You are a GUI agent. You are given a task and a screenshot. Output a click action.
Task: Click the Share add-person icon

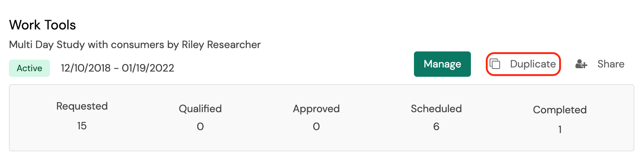click(581, 64)
